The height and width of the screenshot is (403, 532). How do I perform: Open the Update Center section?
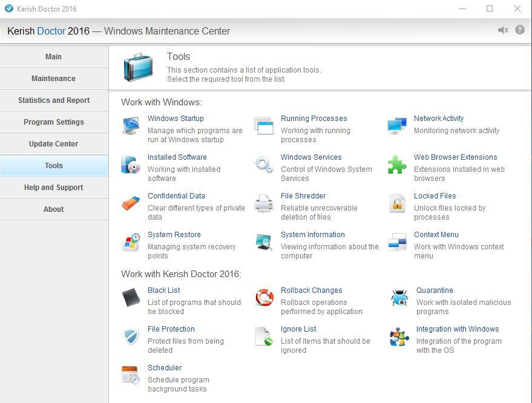[x=54, y=144]
